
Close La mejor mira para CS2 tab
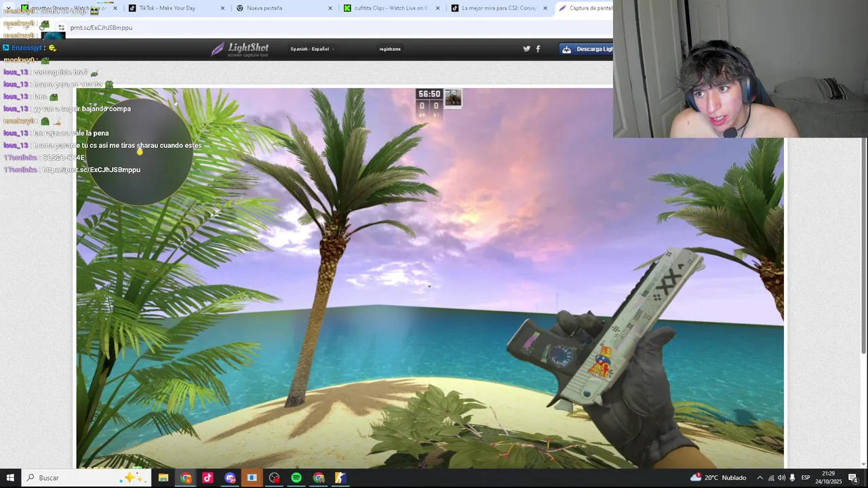[545, 8]
